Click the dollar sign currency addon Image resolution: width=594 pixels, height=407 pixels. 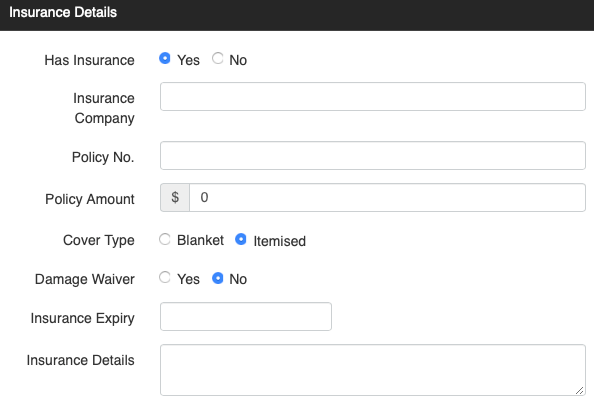click(175, 197)
